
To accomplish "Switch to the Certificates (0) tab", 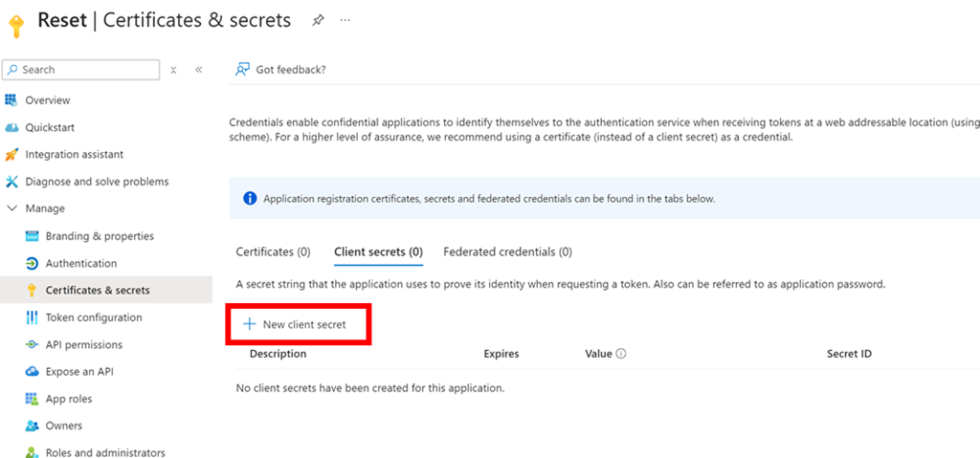I will (x=273, y=252).
